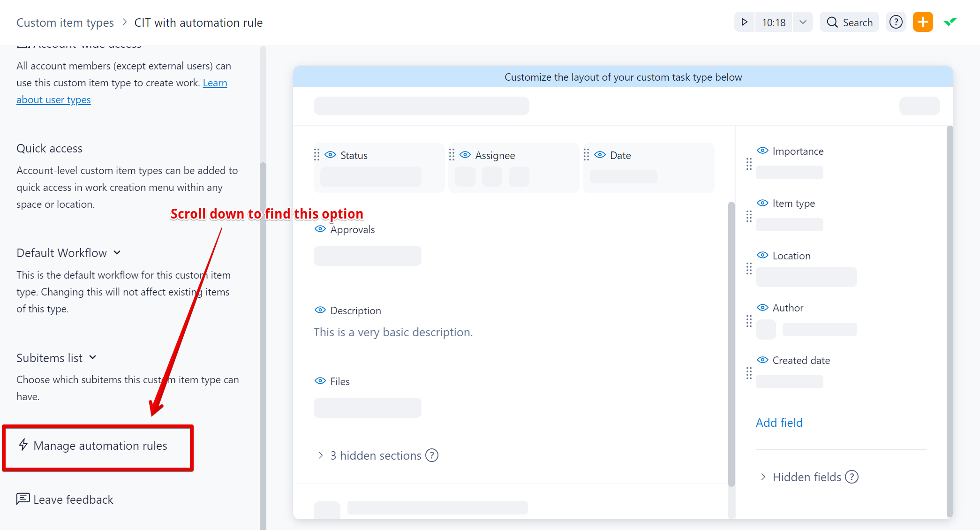Click the drag handle next to Importance
Screen dimensions: 980x530
click(749, 164)
